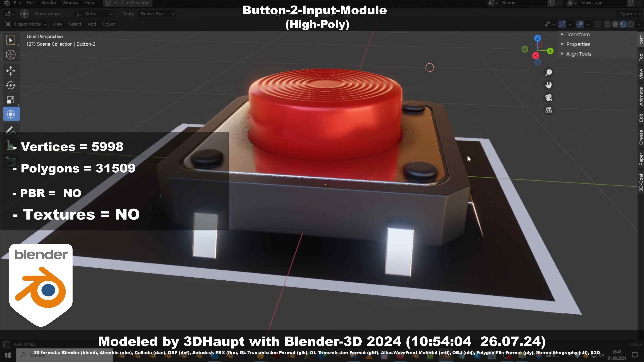Click the transform pivot point icon
644x362 pixels.
coord(24,14)
